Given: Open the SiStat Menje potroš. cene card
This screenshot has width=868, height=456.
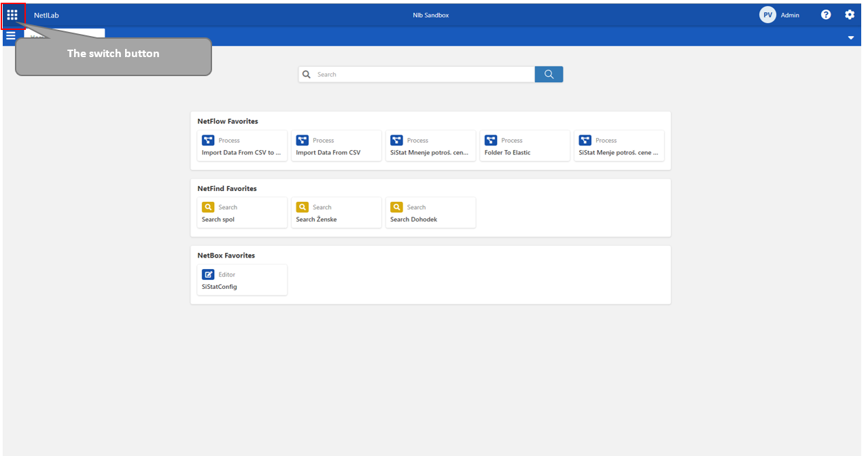Looking at the screenshot, I should (619, 146).
